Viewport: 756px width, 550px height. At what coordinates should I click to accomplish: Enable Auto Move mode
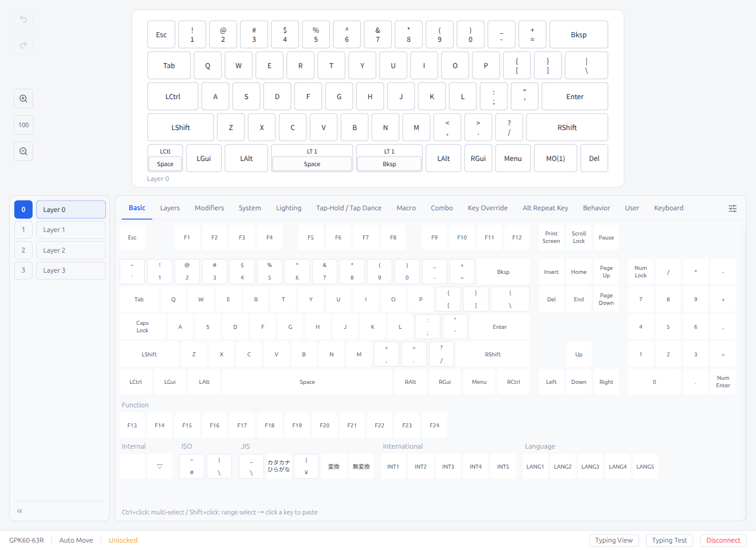tap(76, 540)
